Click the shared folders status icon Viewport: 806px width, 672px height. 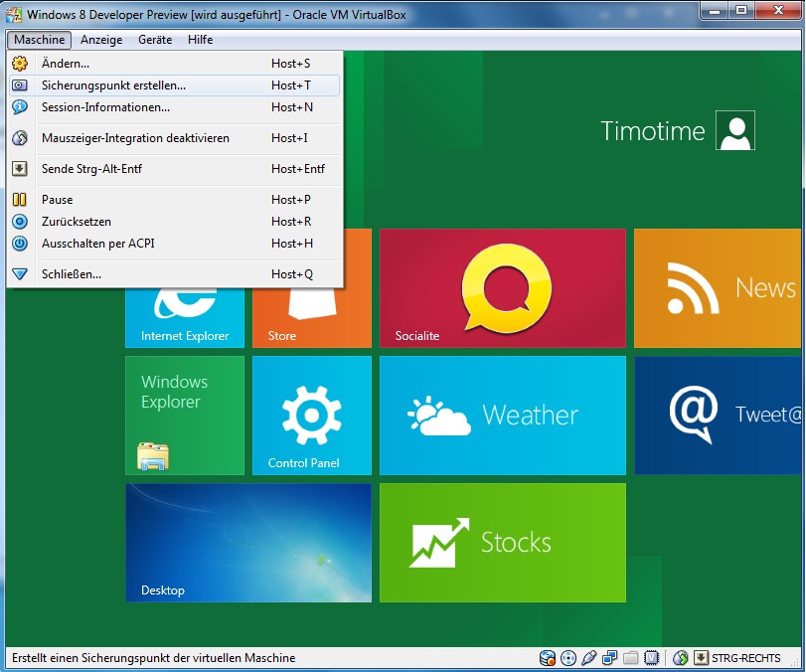point(630,658)
